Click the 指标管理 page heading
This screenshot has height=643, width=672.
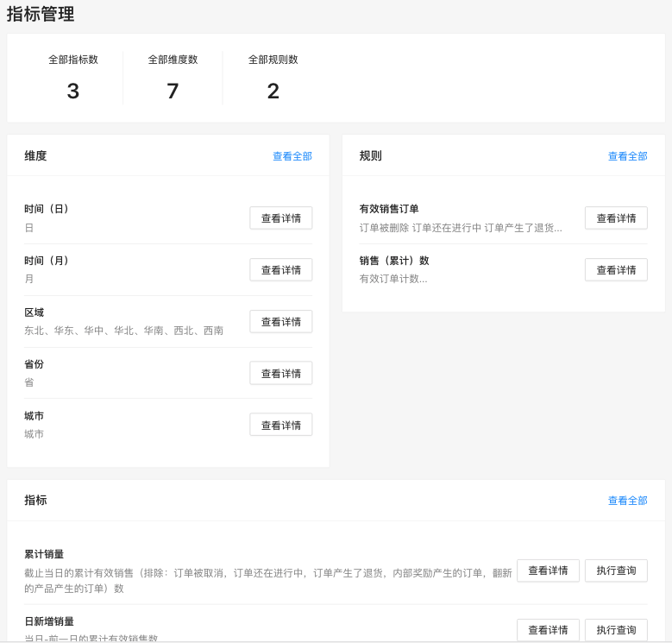tap(41, 15)
